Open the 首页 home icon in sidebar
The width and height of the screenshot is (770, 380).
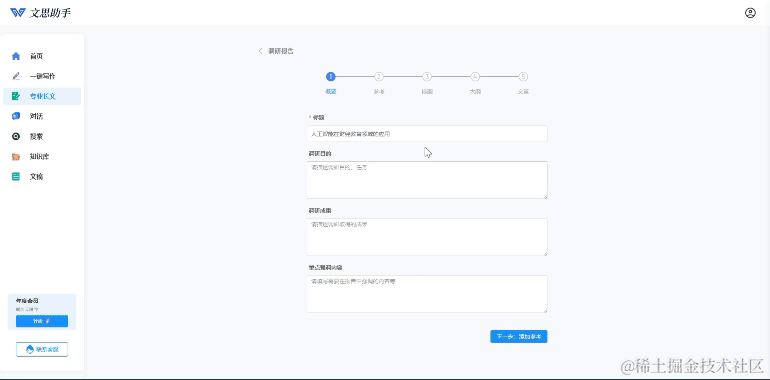[16, 56]
